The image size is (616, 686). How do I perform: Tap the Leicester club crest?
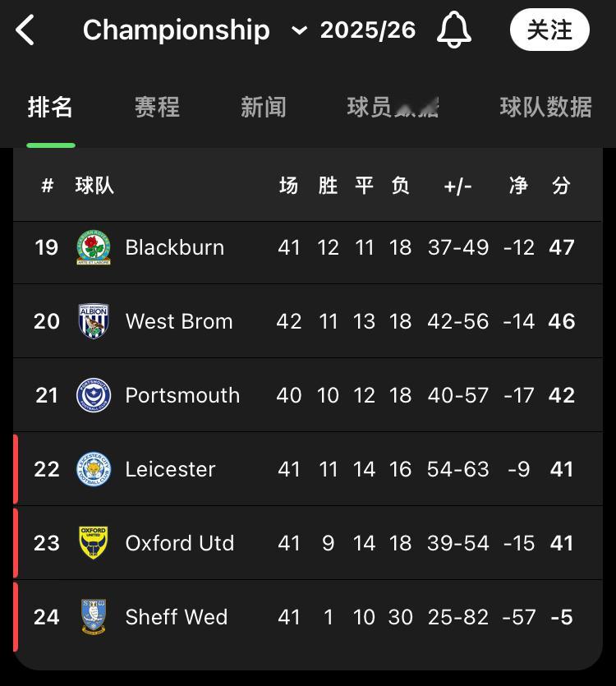tap(94, 469)
